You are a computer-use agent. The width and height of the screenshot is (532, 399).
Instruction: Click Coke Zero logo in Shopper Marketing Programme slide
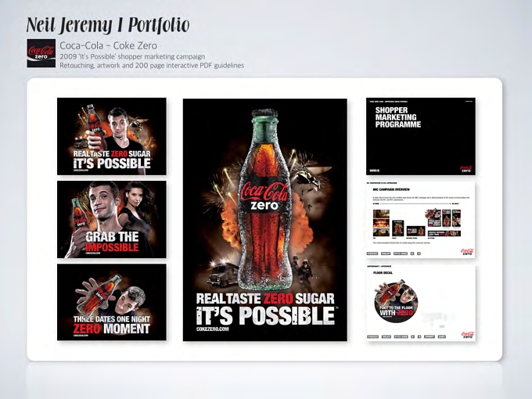tap(466, 169)
